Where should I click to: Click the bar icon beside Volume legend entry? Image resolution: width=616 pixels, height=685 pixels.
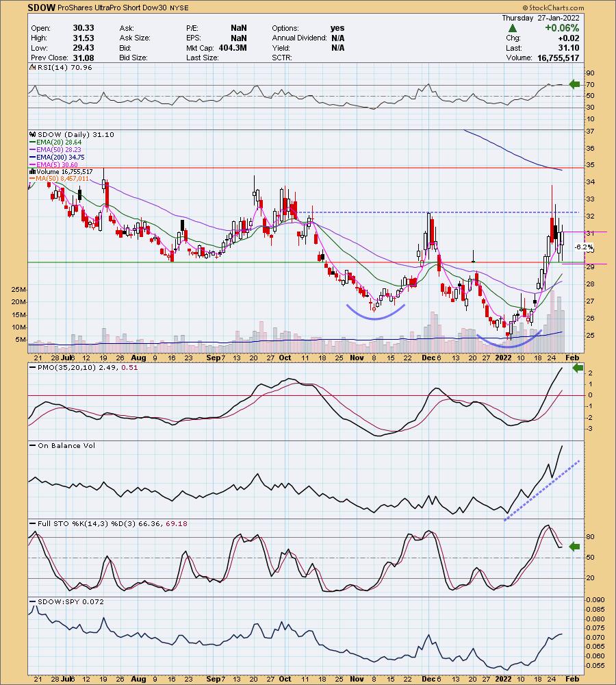pyautogui.click(x=32, y=172)
